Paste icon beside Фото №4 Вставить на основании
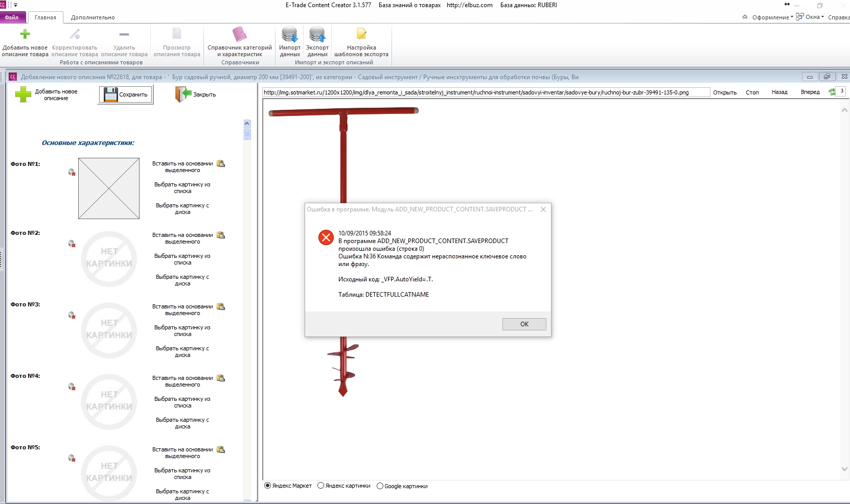Screen dimensions: 850x504 tap(221, 378)
